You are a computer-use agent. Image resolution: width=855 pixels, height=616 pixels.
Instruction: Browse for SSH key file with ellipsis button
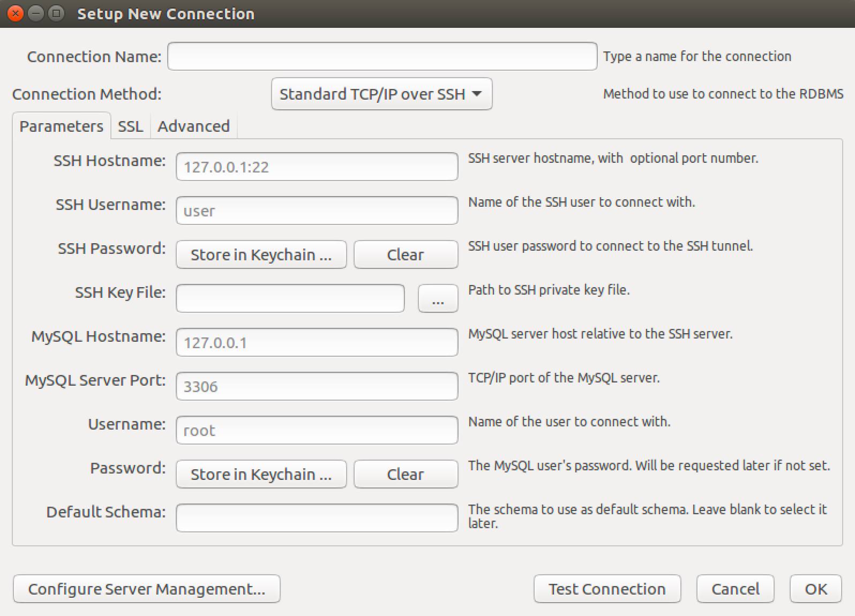pos(438,299)
